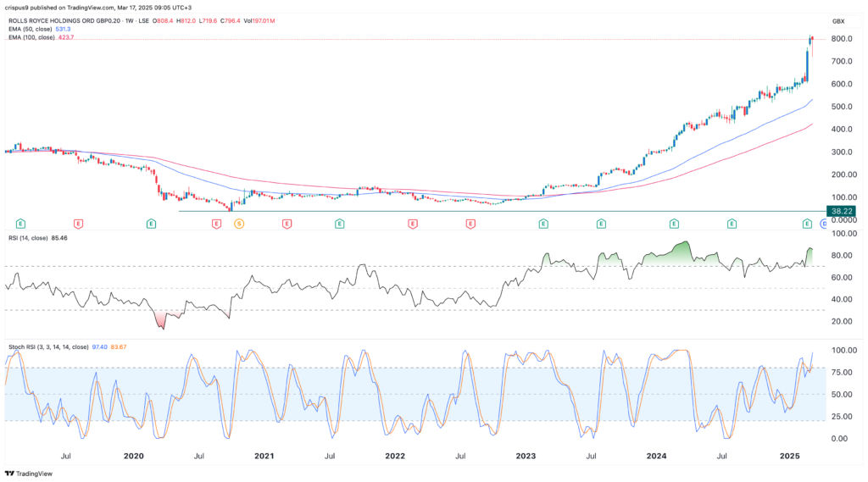Open green earnings marker under the 2020 crash
The height and width of the screenshot is (482, 868).
point(151,224)
